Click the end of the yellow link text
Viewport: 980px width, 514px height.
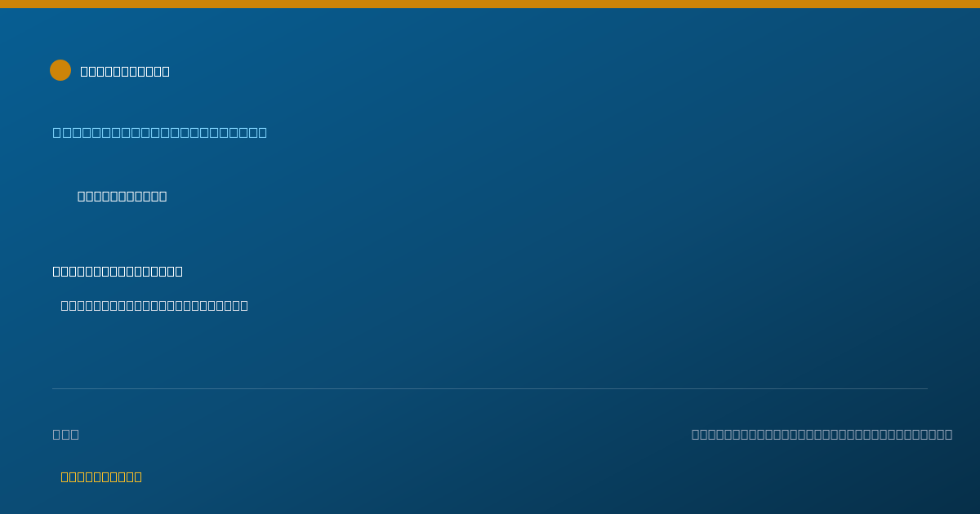[x=138, y=476]
